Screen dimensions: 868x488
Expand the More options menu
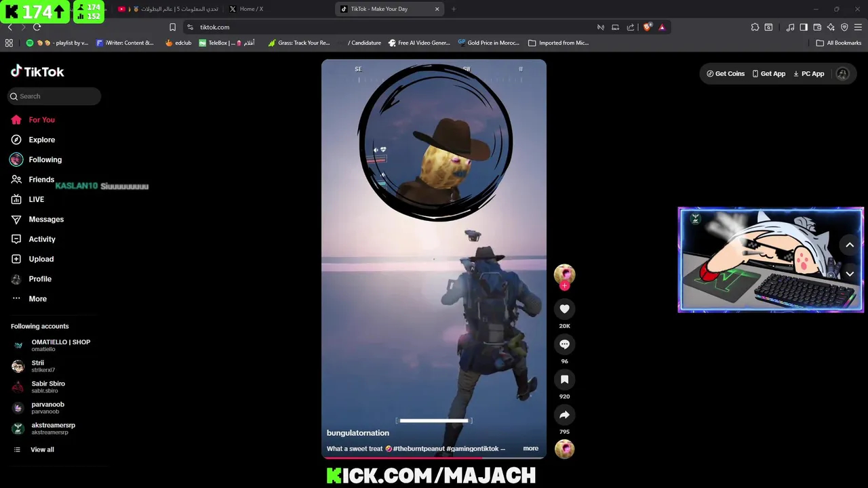pos(29,299)
